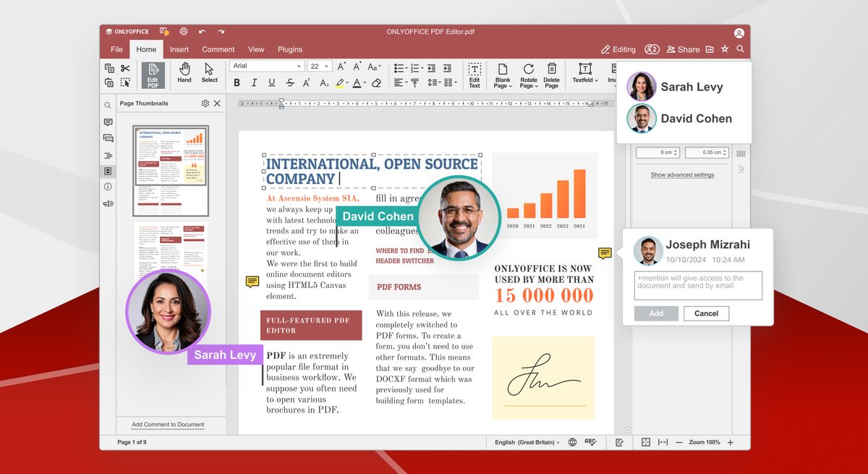Viewport: 868px width, 474px height.
Task: Select the Hand tool
Action: pos(184,72)
